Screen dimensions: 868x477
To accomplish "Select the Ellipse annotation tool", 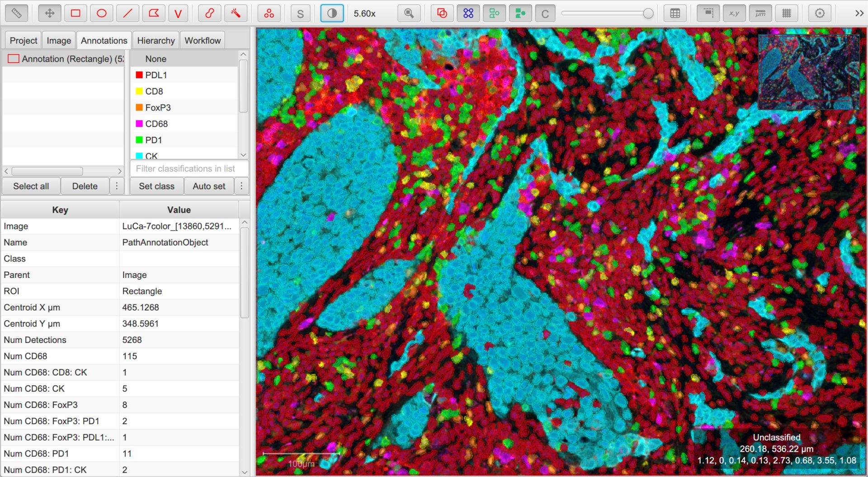I will (x=102, y=14).
